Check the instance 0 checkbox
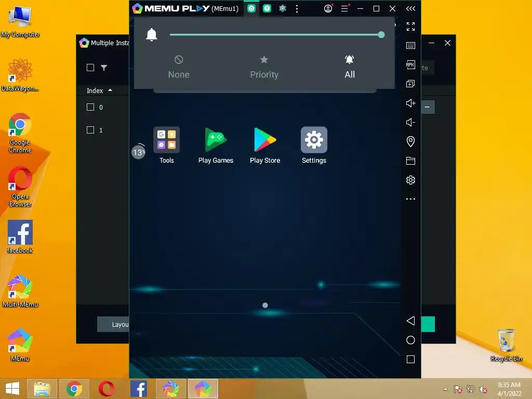Viewport: 532px width, 399px height. (90, 107)
